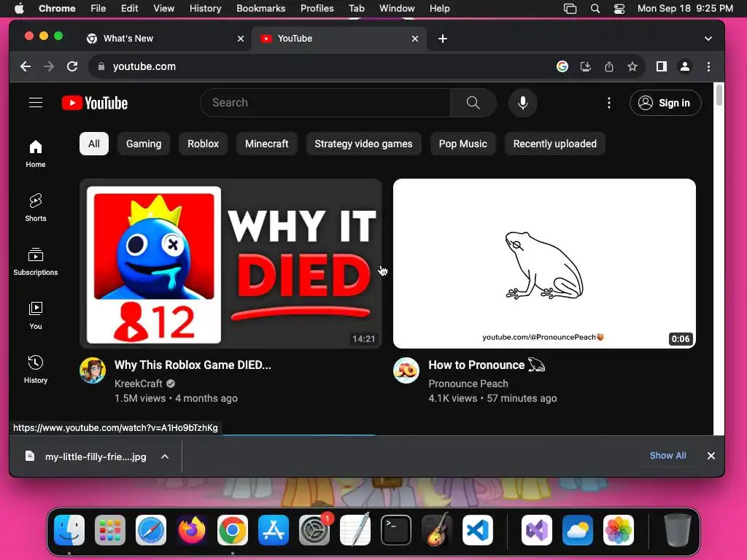Open Chrome History menu
747x560 pixels.
[x=205, y=9]
